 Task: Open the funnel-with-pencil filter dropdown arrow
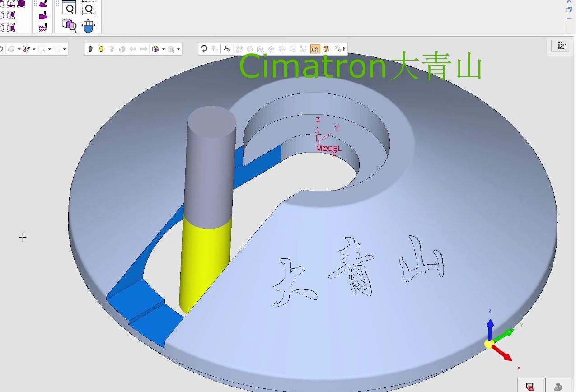34,49
